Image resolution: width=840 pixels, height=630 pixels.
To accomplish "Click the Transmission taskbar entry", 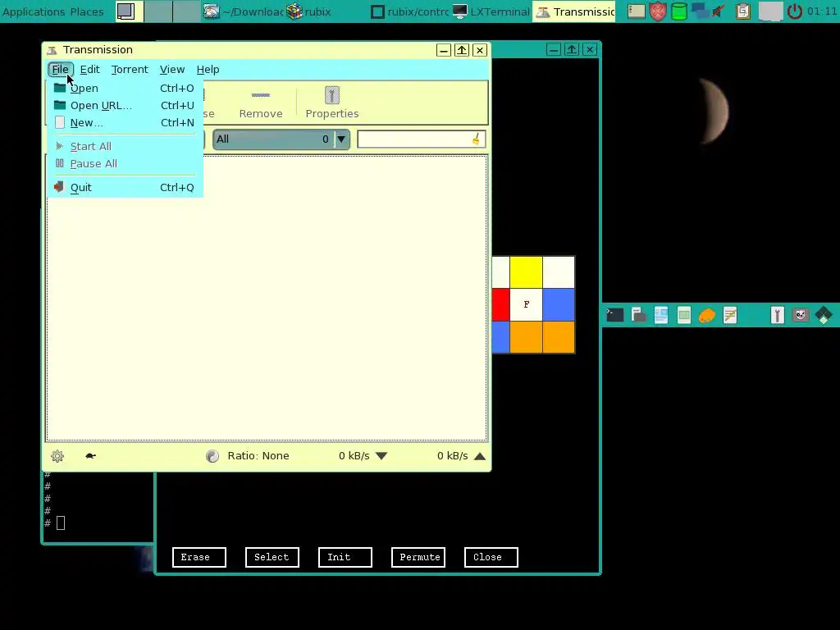I will pyautogui.click(x=573, y=11).
